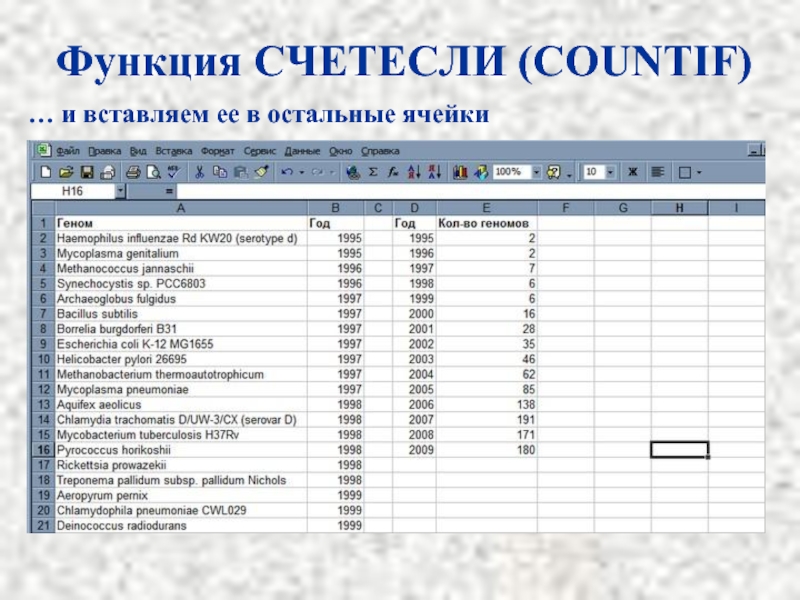Redo the last undone action

tap(317, 172)
